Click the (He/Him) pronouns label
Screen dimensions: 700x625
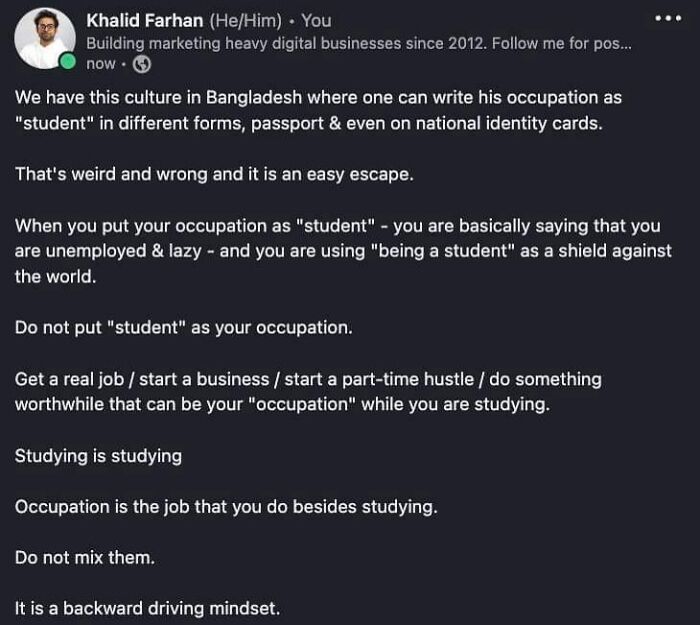pos(244,20)
